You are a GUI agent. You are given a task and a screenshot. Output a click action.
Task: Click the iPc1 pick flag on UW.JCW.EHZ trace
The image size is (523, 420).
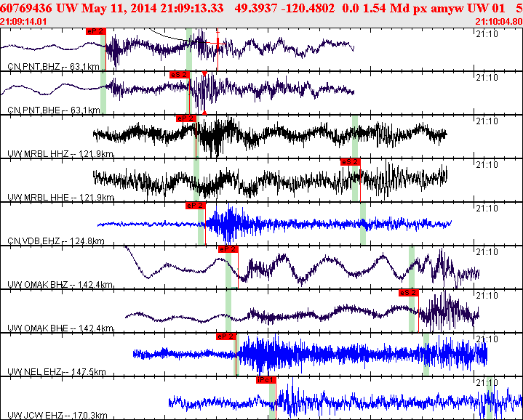pyautogui.click(x=266, y=380)
